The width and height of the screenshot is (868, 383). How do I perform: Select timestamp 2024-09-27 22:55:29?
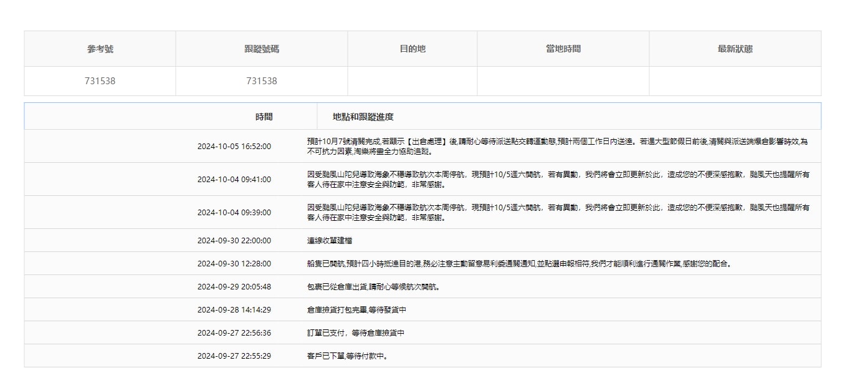point(234,356)
